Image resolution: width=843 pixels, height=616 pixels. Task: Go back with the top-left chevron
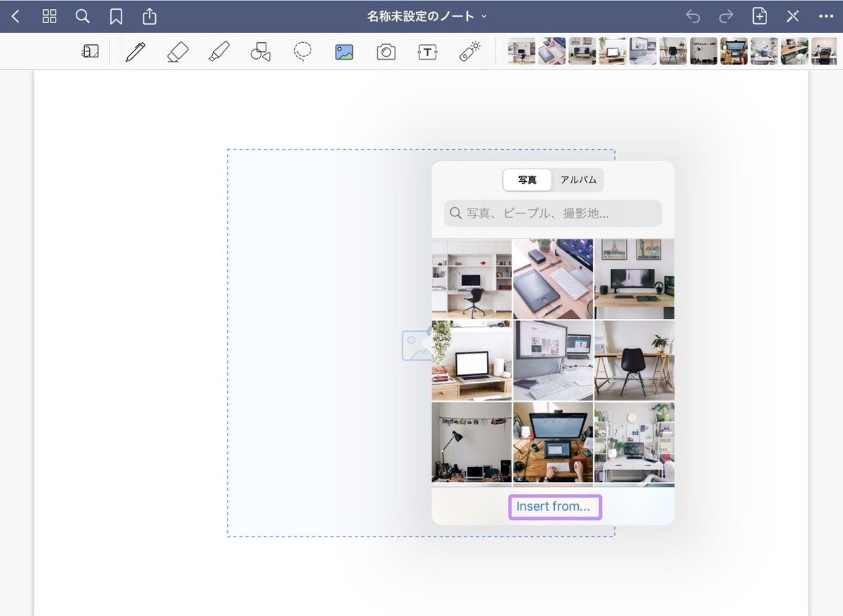point(15,16)
